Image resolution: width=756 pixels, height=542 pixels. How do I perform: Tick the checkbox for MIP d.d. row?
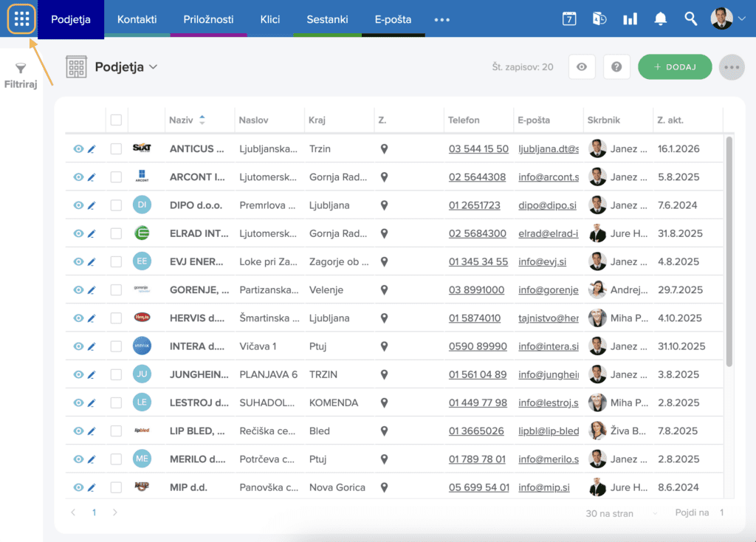click(x=116, y=487)
